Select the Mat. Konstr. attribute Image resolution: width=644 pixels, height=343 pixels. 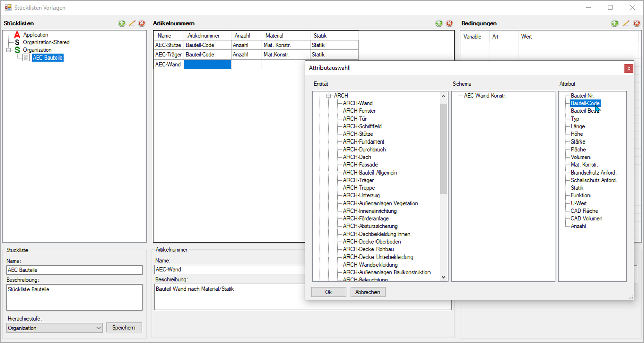point(584,165)
